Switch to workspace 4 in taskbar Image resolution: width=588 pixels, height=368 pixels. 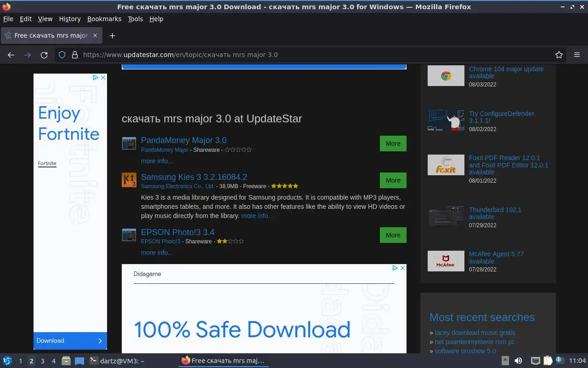click(x=53, y=361)
